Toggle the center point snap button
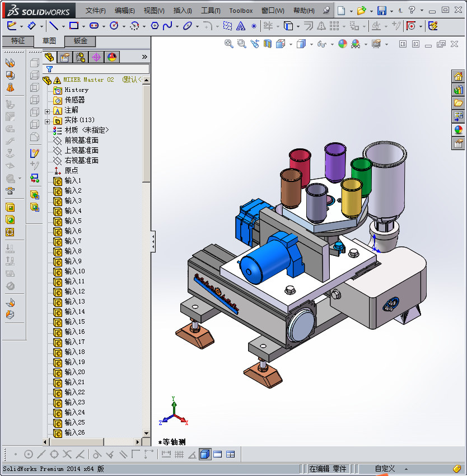Image resolution: width=467 pixels, height=476 pixels. [28, 455]
